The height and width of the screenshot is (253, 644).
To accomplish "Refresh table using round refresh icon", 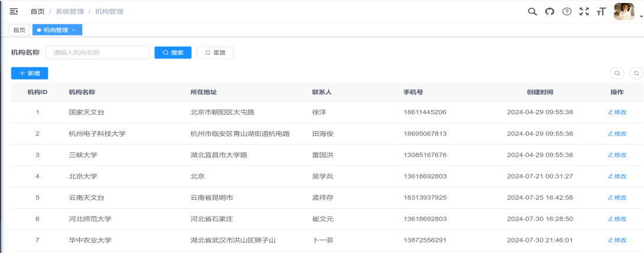I will pyautogui.click(x=636, y=73).
